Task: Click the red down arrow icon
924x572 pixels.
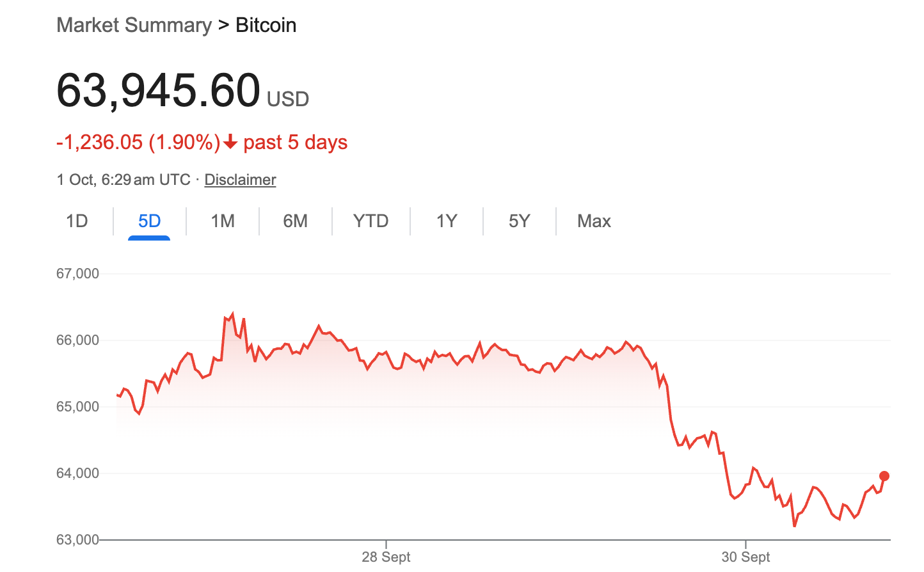Action: 230,141
